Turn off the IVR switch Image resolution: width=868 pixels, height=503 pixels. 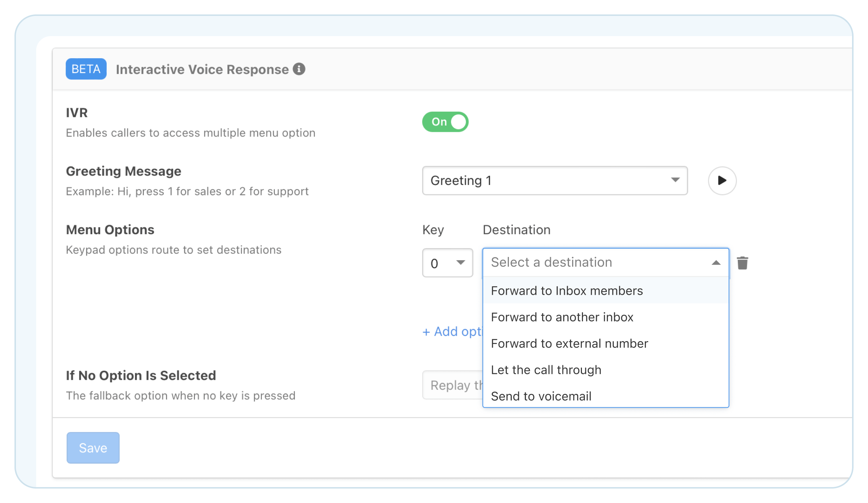tap(445, 122)
